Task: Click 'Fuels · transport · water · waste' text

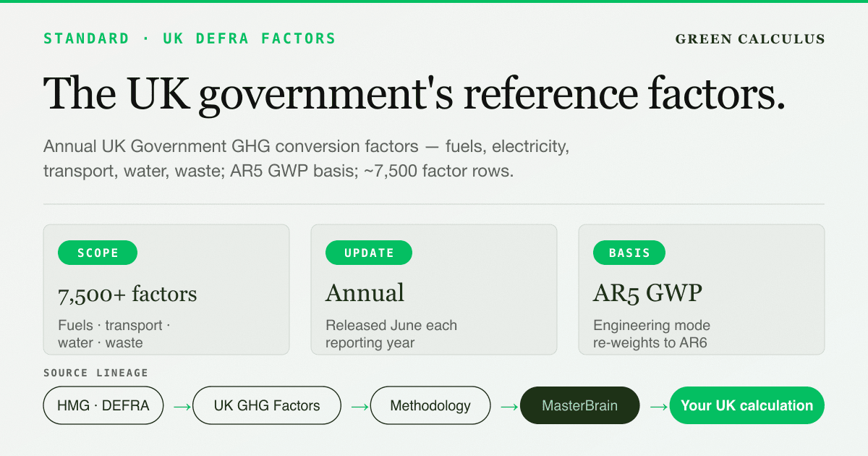Action: point(114,334)
